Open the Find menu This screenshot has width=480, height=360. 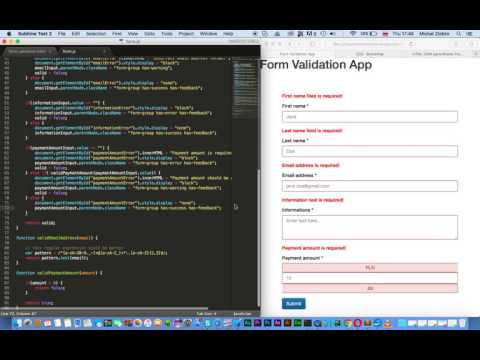[x=117, y=34]
